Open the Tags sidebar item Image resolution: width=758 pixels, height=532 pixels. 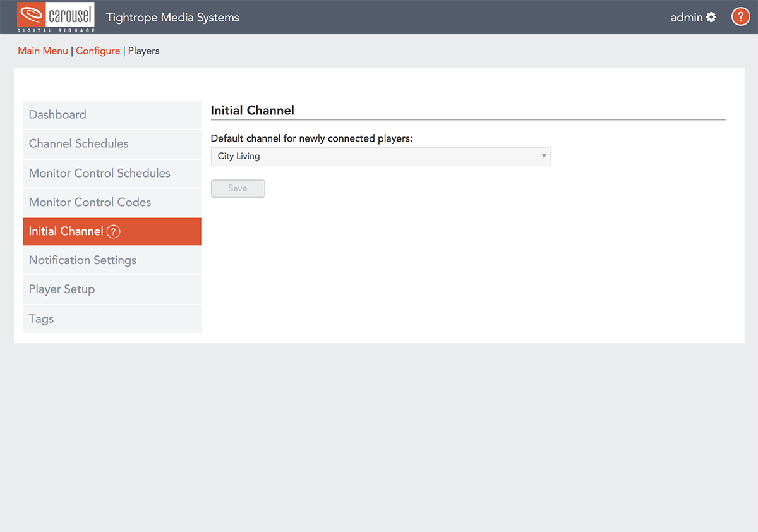(x=41, y=319)
